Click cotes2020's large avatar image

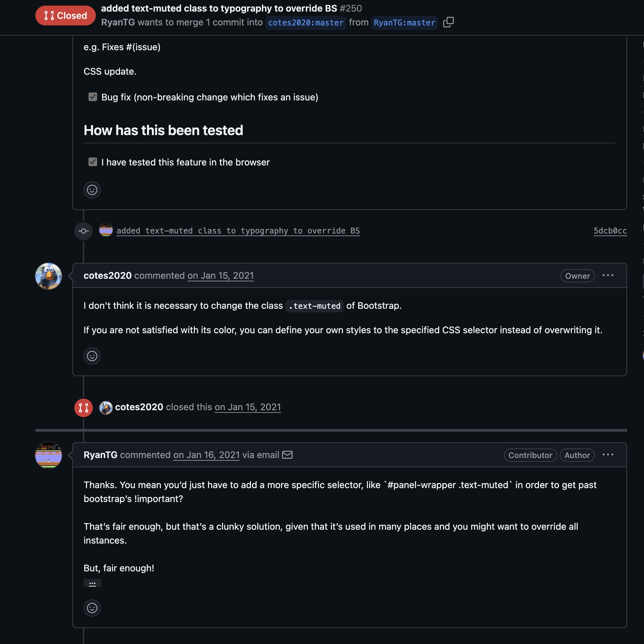[49, 276]
